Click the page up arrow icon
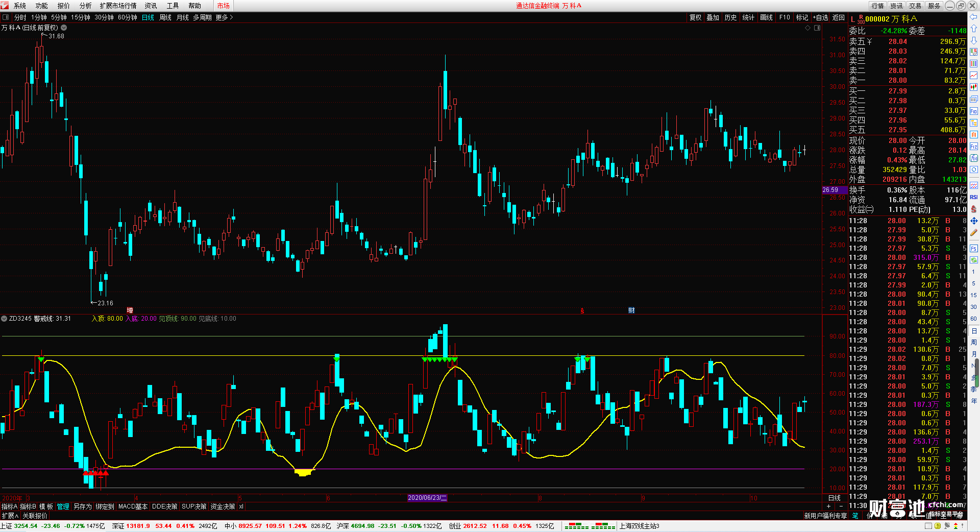Screen dimensions: 980x532 tap(974, 29)
